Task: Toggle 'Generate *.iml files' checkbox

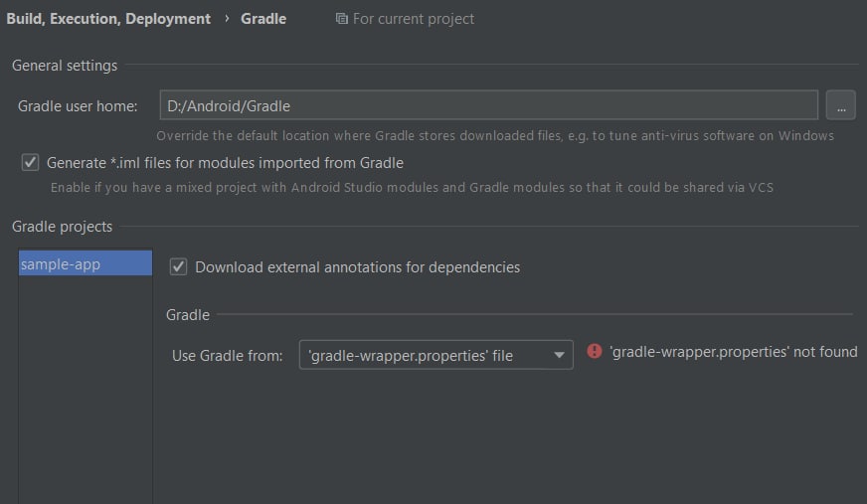Action: (30, 162)
